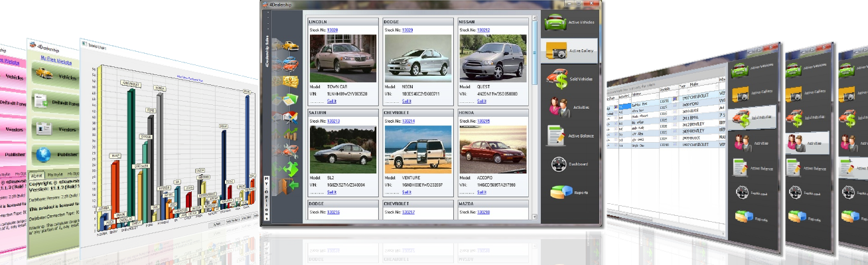Open stock number link 130209 for Dodge Neon
Viewport: 868px width, 265px height.
[x=407, y=30]
